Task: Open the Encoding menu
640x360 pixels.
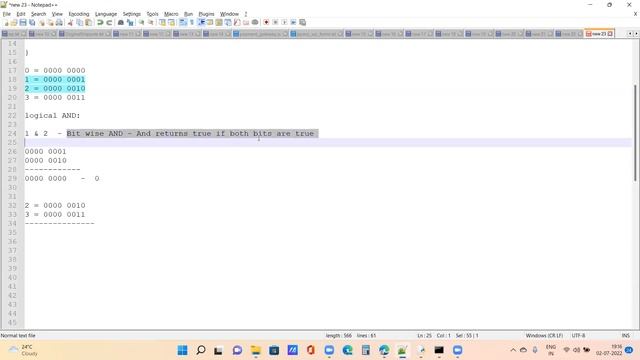Action: (79, 14)
